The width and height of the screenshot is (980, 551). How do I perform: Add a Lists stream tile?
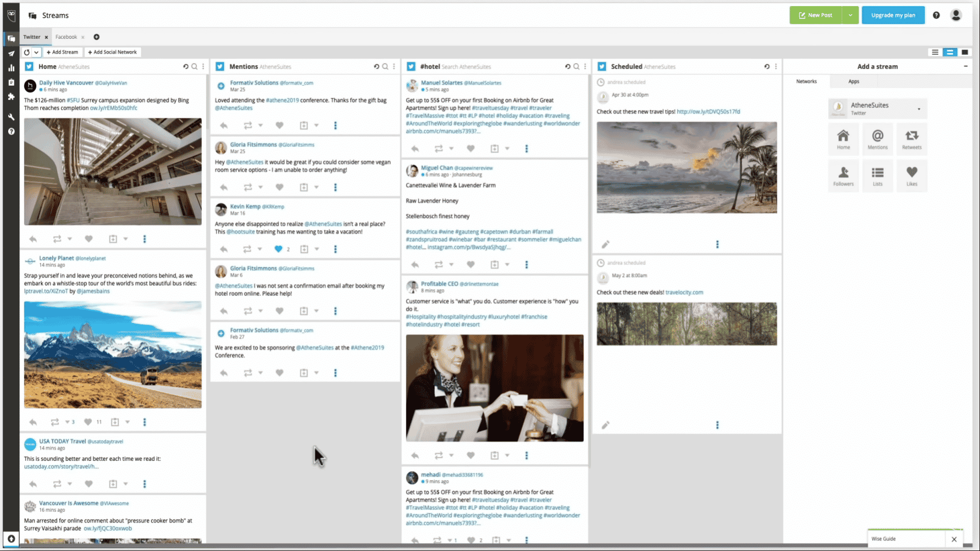click(x=877, y=176)
